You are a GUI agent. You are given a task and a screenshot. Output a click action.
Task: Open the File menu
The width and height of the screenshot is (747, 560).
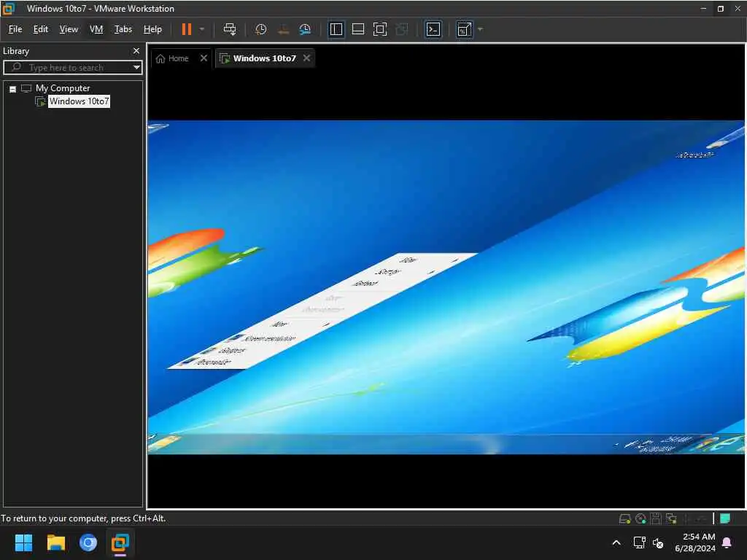coord(15,29)
